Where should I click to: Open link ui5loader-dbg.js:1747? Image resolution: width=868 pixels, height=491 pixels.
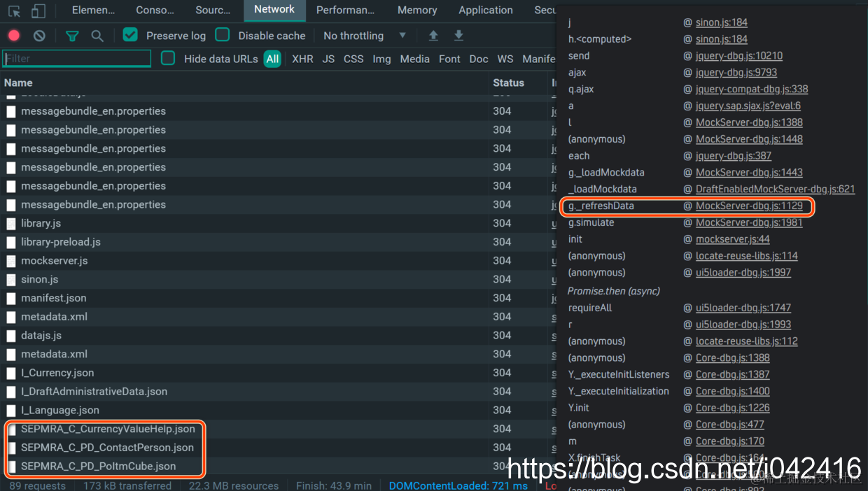pyautogui.click(x=743, y=308)
